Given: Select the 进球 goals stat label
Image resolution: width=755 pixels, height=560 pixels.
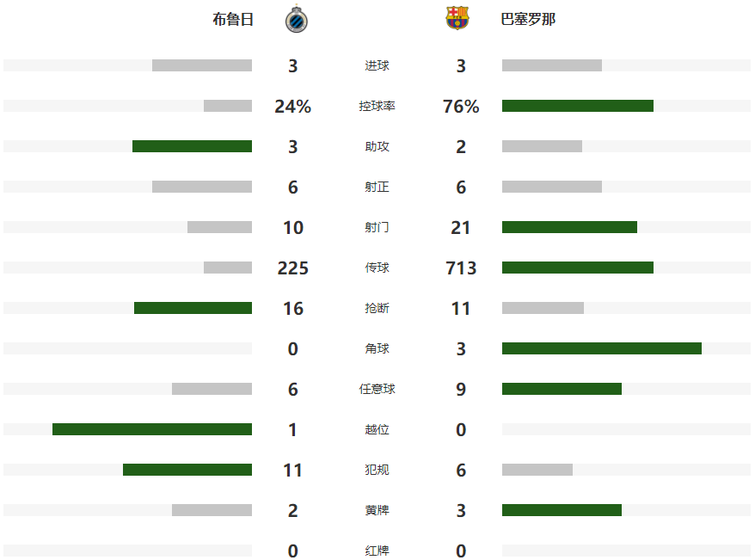Looking at the screenshot, I should click(x=377, y=65).
